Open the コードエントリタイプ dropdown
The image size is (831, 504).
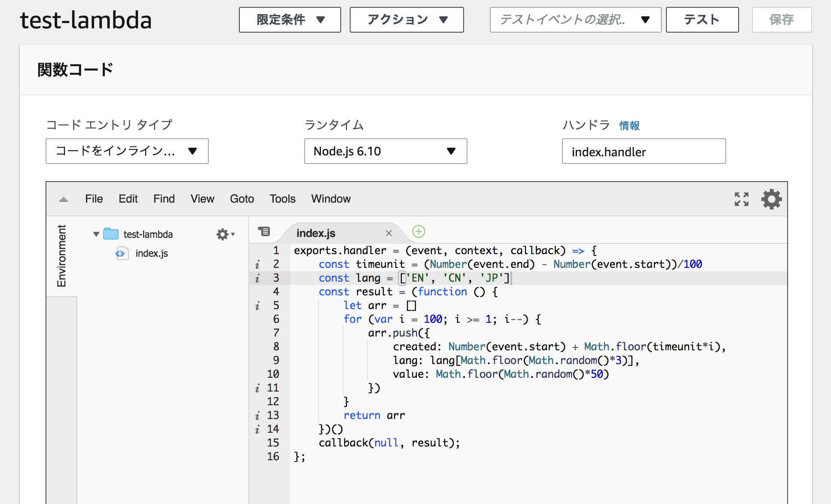pyautogui.click(x=127, y=151)
